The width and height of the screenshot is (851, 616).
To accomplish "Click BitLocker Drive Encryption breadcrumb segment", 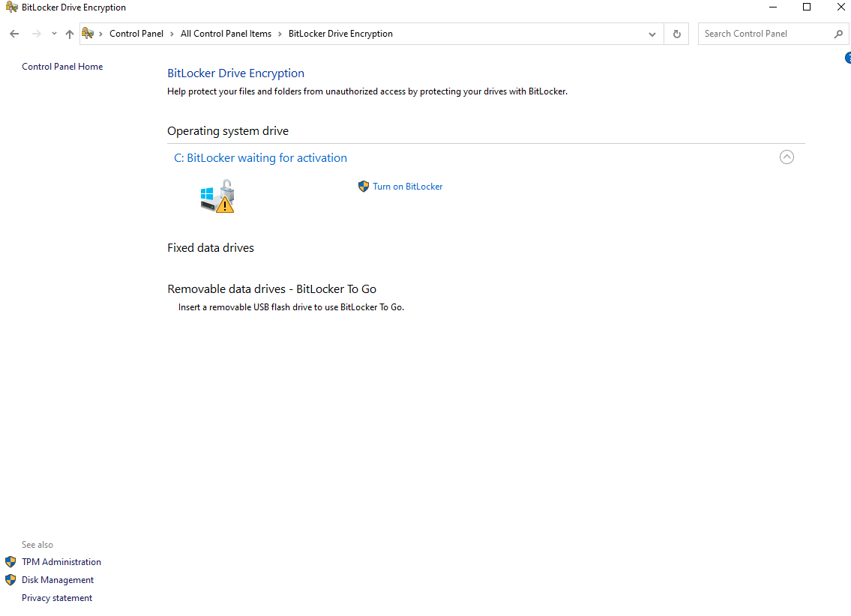I will tap(340, 34).
